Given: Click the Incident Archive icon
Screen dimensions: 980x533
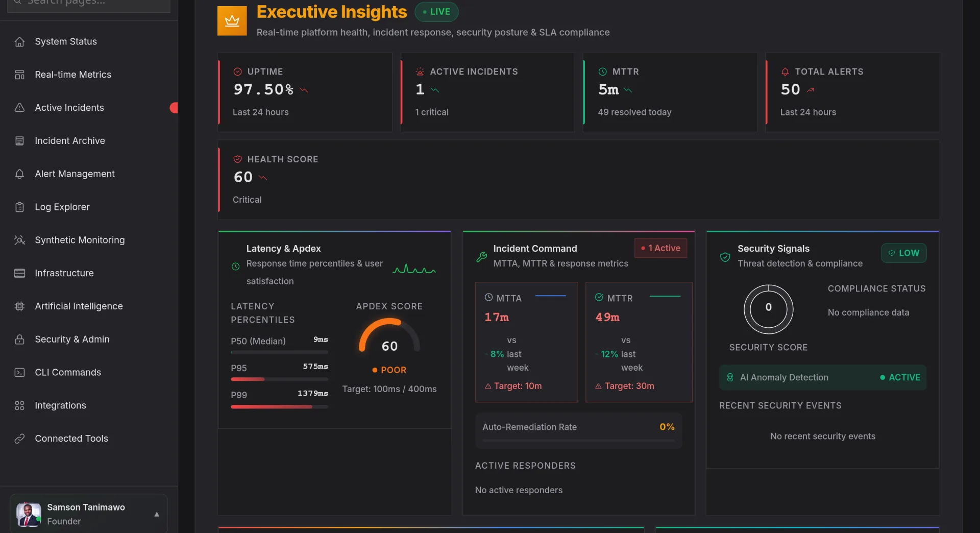Looking at the screenshot, I should 19,141.
